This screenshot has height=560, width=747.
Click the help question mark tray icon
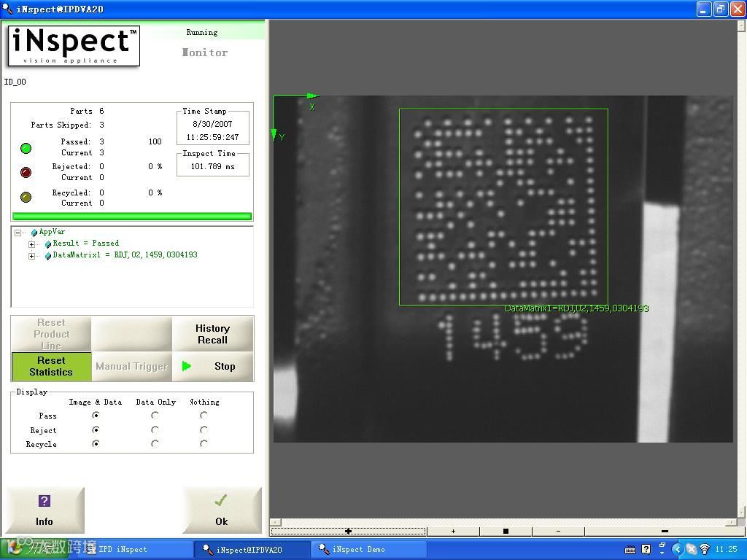pyautogui.click(x=646, y=550)
